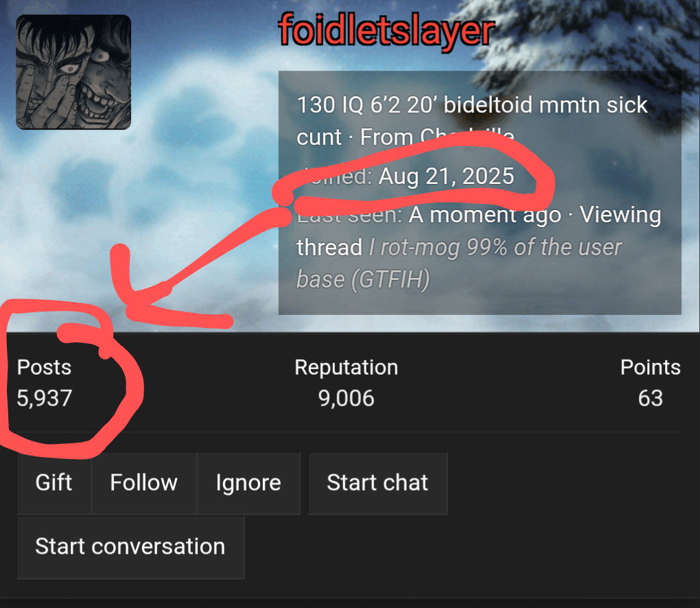Click the foidletslayer username heading
Viewport: 700px width, 608px height.
[x=386, y=30]
